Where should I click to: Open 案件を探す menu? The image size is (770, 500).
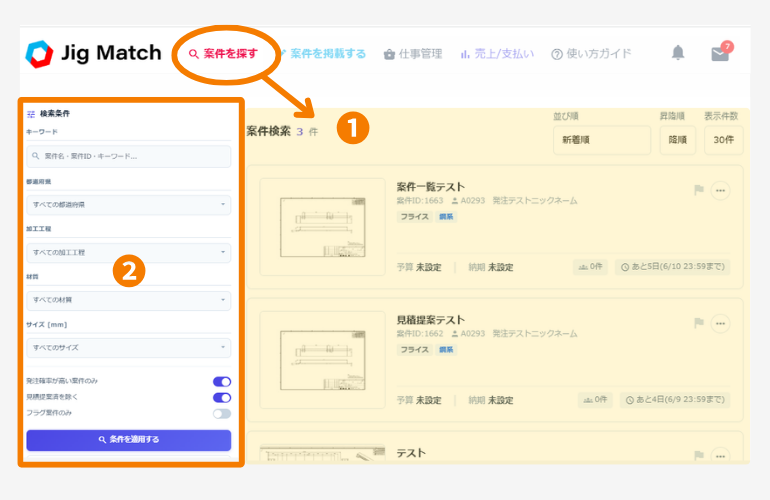coord(223,54)
